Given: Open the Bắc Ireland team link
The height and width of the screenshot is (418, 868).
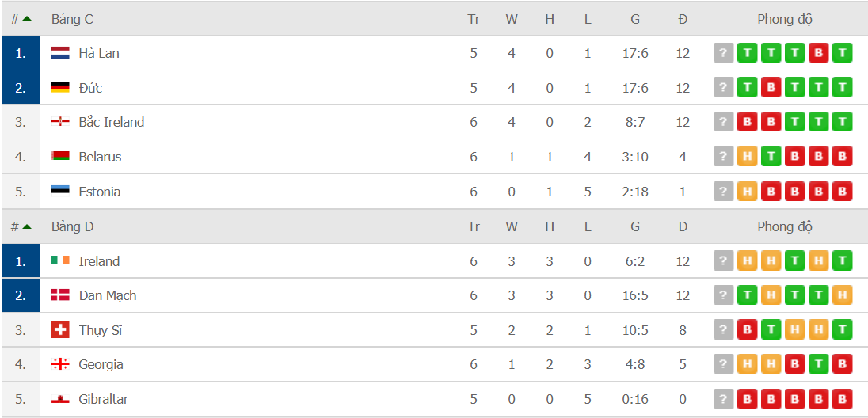Looking at the screenshot, I should pos(111,123).
